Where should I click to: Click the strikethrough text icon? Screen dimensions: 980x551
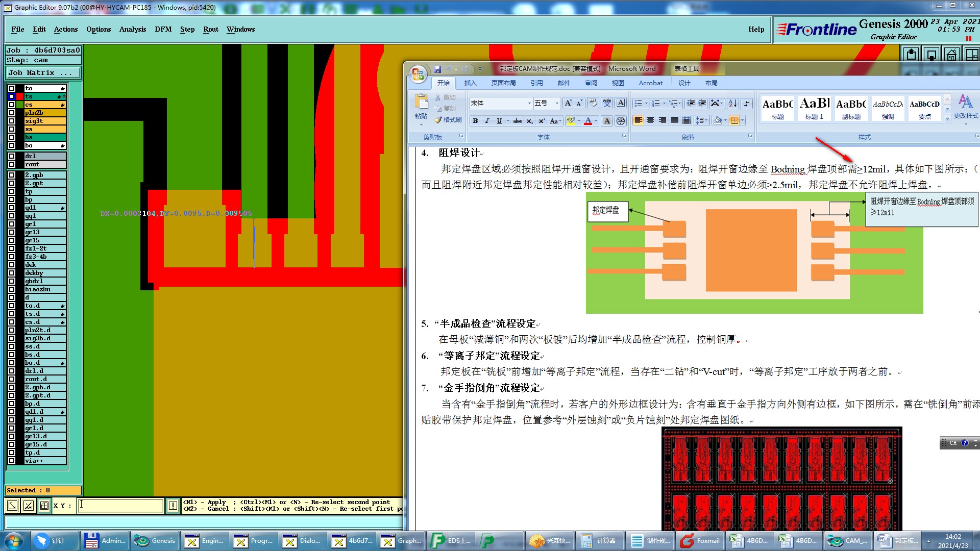coord(517,121)
